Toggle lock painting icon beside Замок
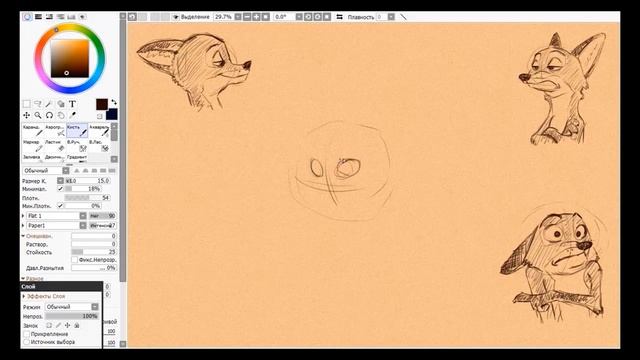This screenshot has width=640, height=360. [x=58, y=325]
